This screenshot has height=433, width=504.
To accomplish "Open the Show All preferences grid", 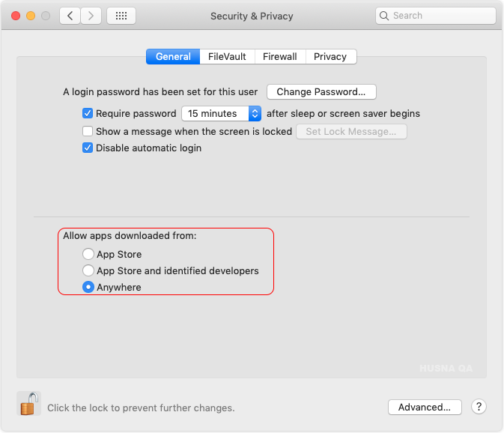I will pos(121,16).
